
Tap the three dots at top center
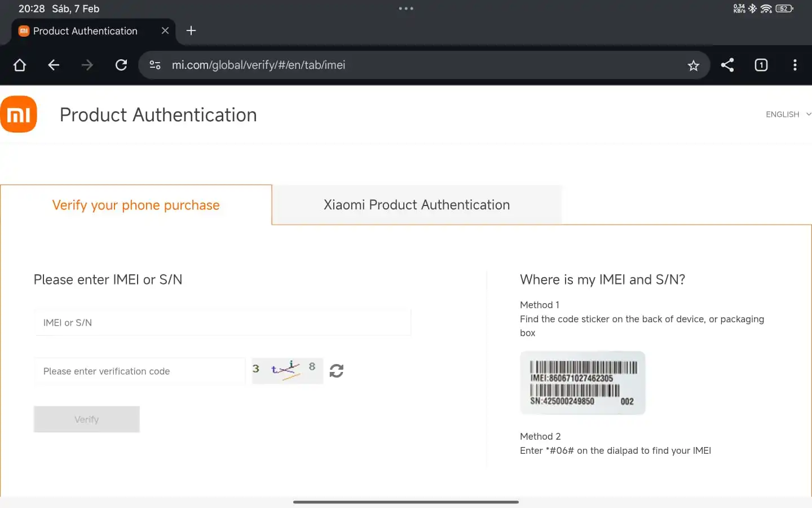(x=406, y=8)
